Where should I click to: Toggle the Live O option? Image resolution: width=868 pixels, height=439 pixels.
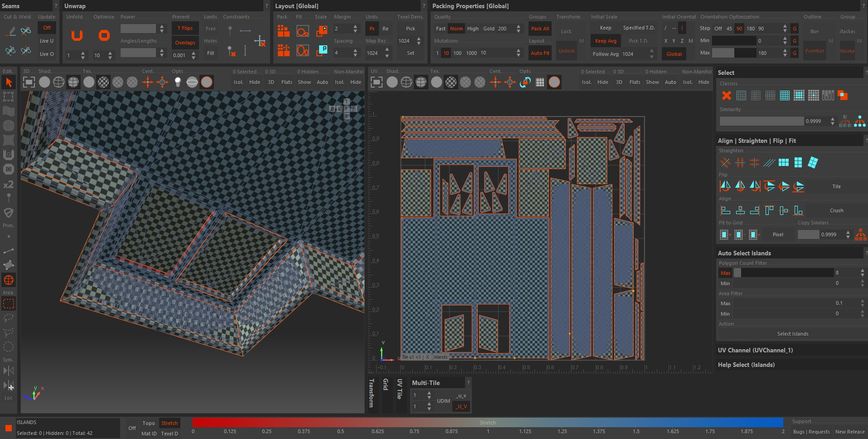[x=47, y=54]
